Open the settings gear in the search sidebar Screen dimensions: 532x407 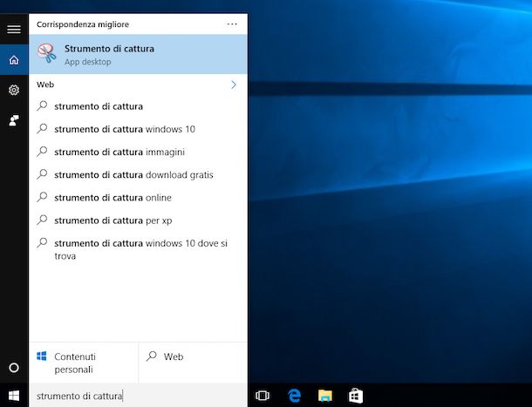point(14,90)
